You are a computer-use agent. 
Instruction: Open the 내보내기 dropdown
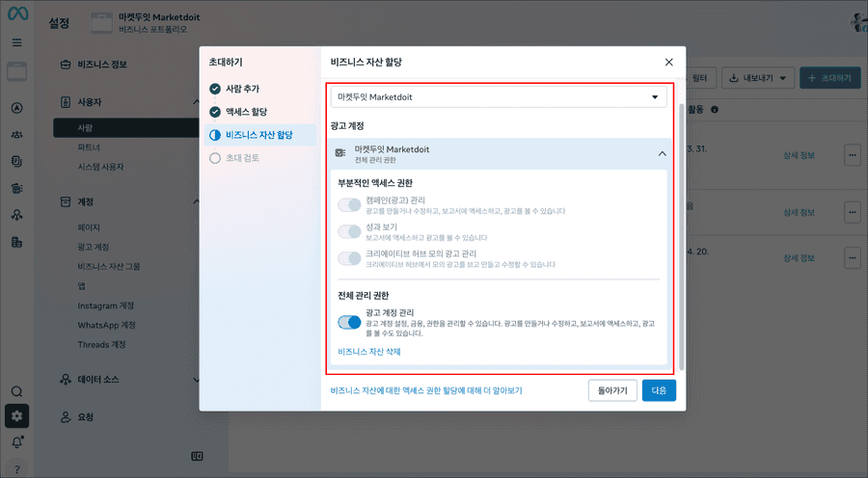coord(758,78)
